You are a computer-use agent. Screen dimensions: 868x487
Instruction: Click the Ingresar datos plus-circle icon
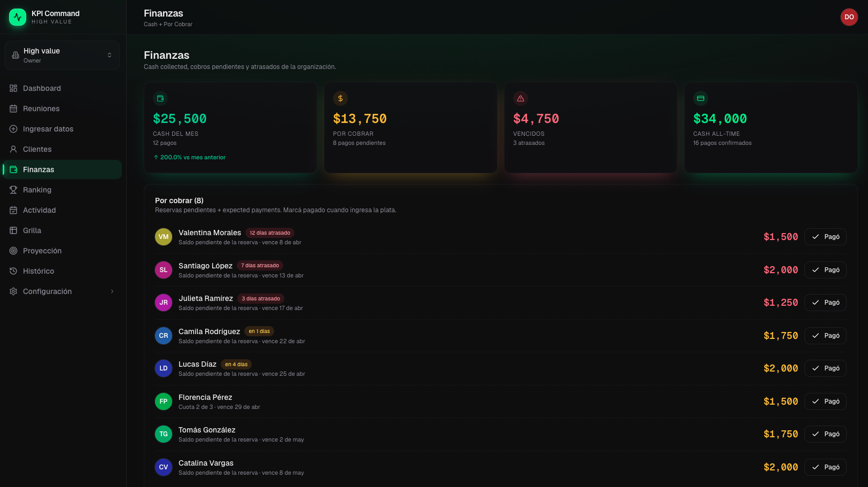tap(13, 129)
